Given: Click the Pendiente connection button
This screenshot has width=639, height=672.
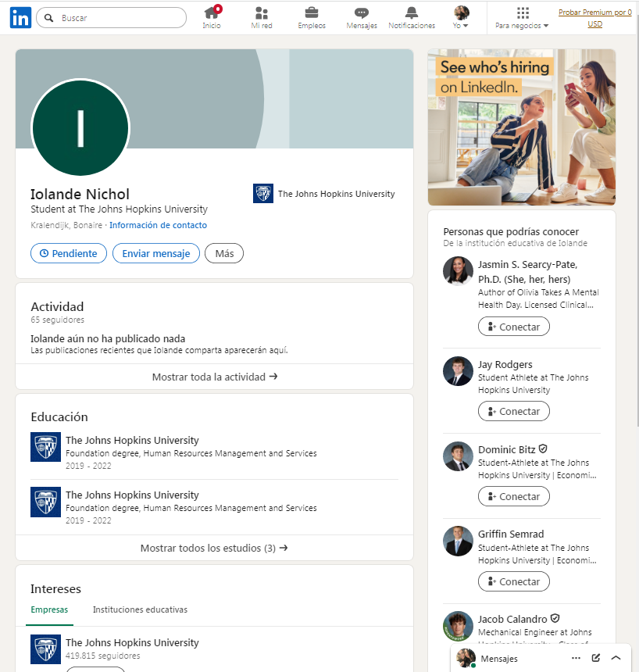Looking at the screenshot, I should coord(69,253).
